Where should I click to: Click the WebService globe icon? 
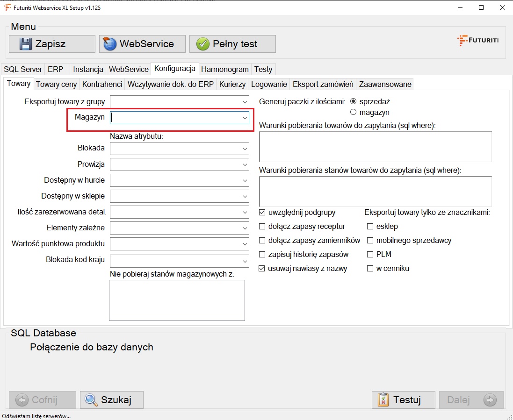109,44
